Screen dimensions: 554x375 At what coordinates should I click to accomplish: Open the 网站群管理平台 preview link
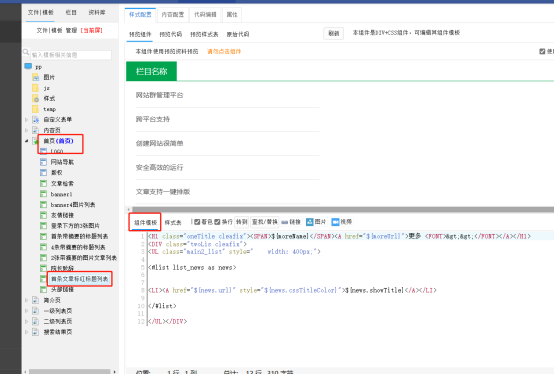tap(159, 95)
